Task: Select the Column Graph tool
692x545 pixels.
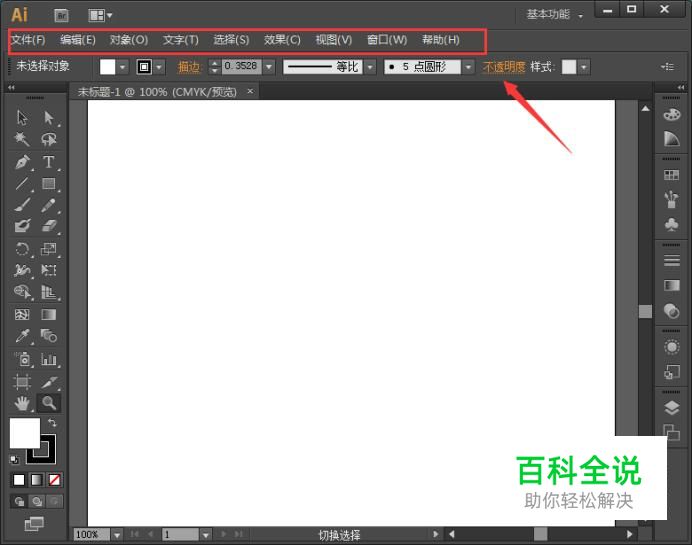Action: [49, 359]
